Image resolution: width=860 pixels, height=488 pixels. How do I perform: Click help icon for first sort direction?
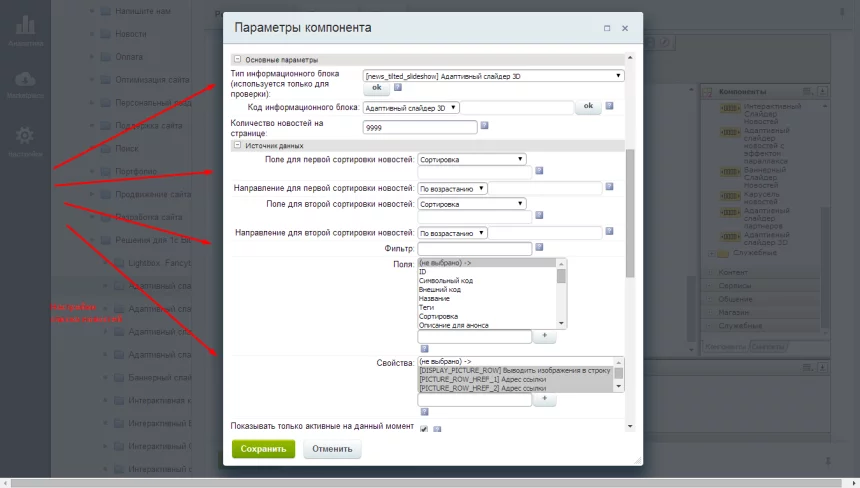[611, 187]
